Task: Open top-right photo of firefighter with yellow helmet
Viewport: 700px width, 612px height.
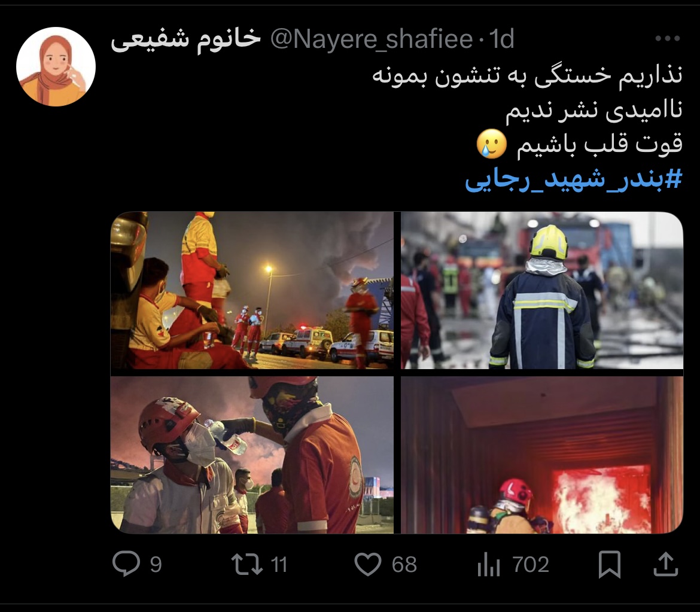Action: 542,290
